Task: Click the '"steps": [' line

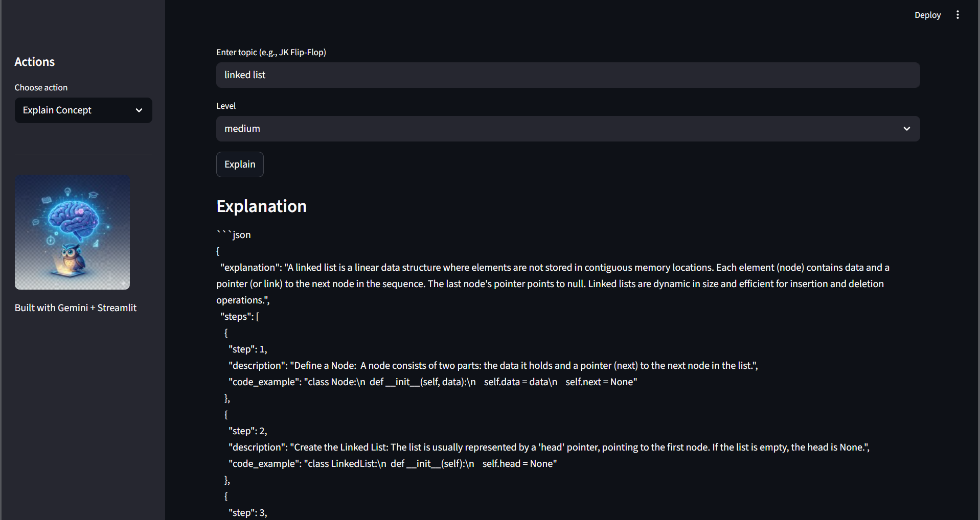Action: (x=240, y=316)
